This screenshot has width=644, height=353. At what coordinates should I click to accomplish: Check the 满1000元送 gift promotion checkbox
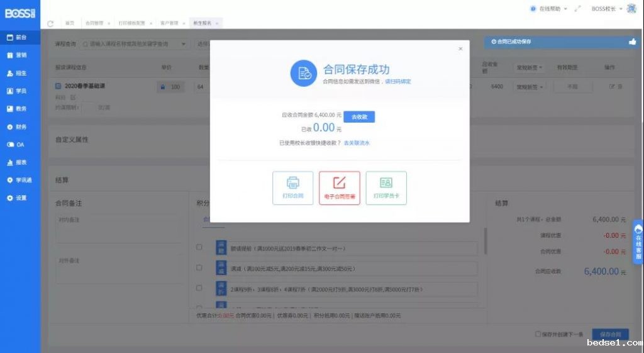pos(199,247)
